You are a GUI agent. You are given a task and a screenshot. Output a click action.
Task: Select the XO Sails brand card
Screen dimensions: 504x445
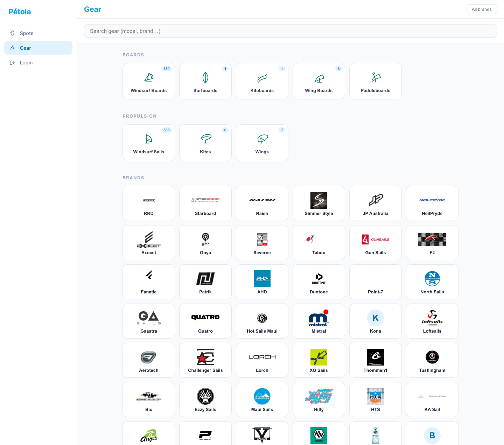[319, 360]
